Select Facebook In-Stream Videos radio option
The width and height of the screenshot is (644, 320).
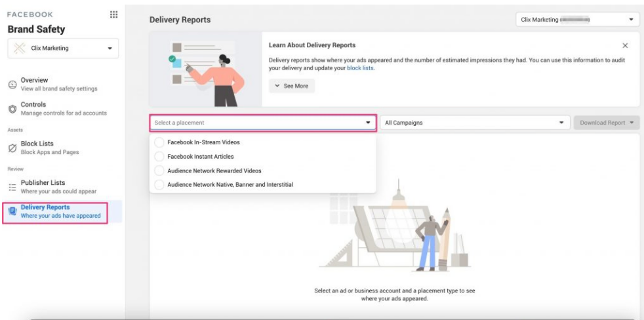pyautogui.click(x=159, y=142)
